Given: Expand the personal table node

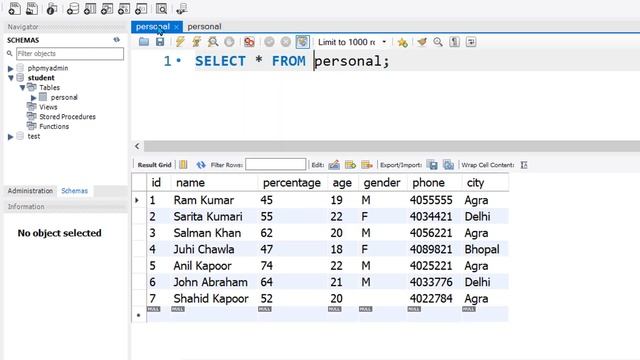Looking at the screenshot, I should point(33,98).
